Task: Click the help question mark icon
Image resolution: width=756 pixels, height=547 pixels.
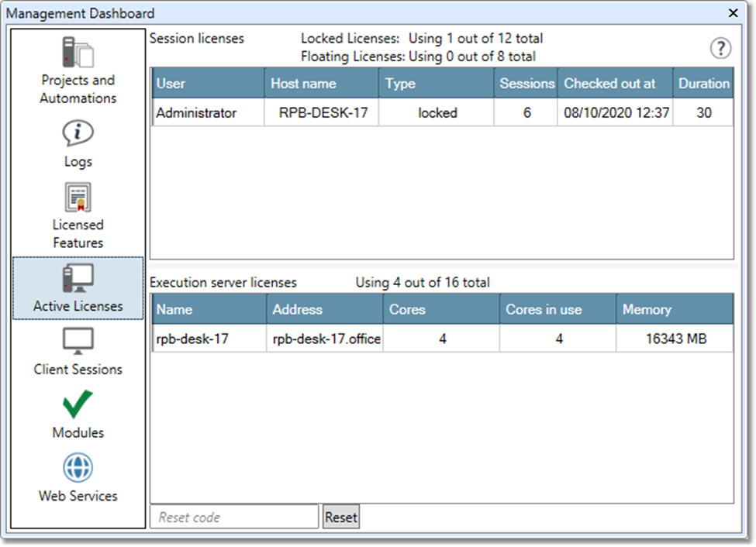Action: point(720,49)
